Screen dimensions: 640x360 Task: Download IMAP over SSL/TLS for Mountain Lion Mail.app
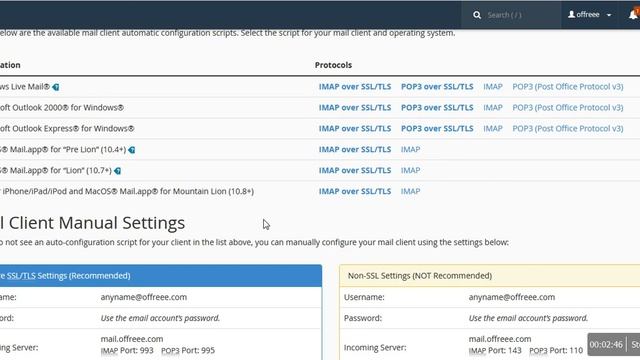pos(355,191)
